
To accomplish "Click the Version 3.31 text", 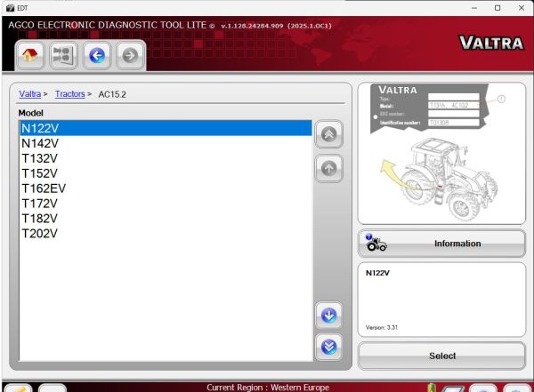I will 382,327.
